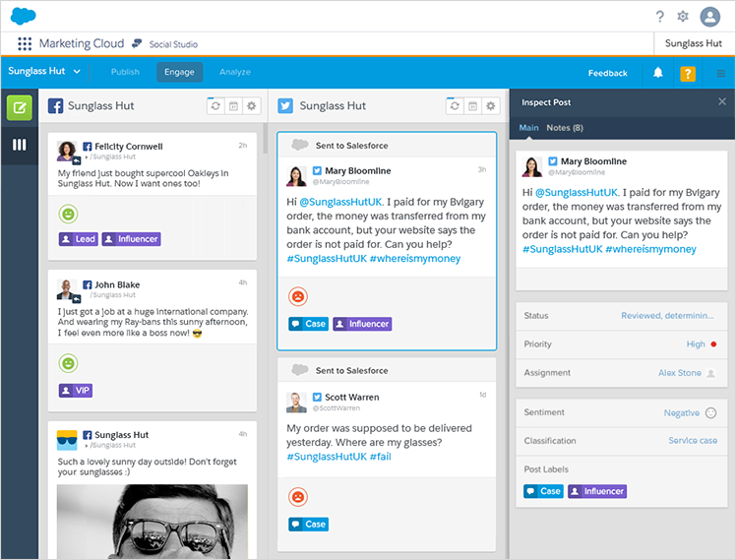Image resolution: width=736 pixels, height=560 pixels.
Task: Click Influencer label on Felicity's post
Action: (132, 239)
